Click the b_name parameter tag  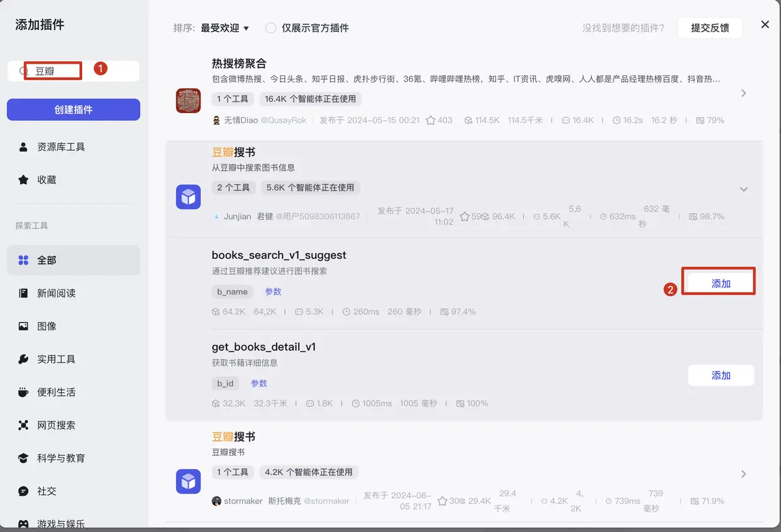(x=232, y=291)
